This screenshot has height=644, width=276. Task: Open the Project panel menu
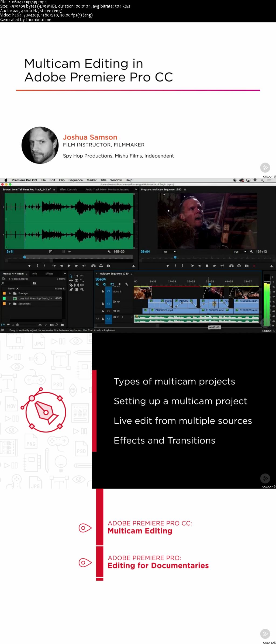[x=26, y=274]
